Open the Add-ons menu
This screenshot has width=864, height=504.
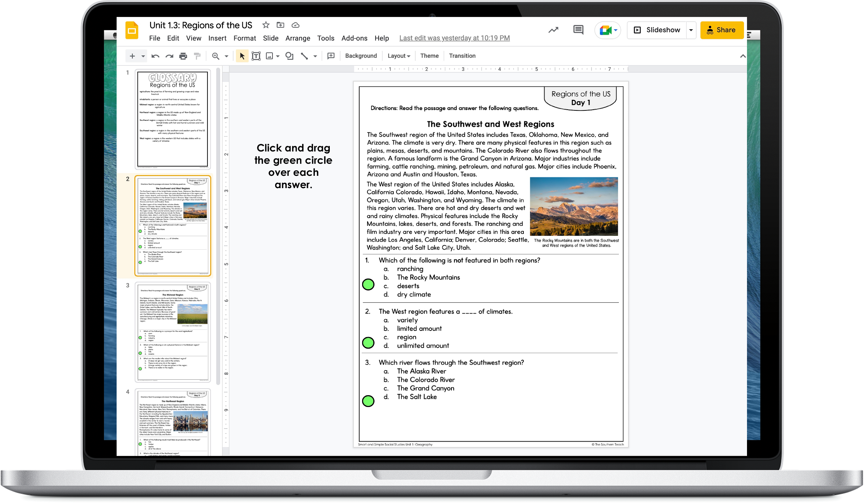pyautogui.click(x=354, y=38)
